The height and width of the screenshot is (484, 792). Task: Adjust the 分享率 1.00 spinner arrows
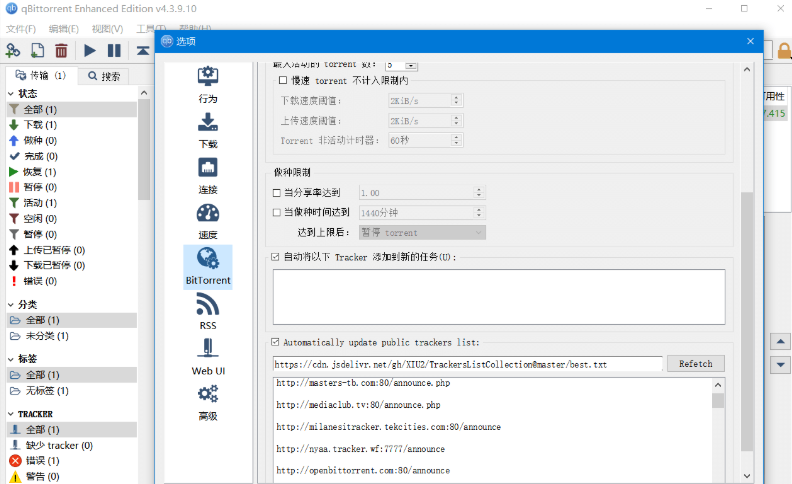click(479, 192)
